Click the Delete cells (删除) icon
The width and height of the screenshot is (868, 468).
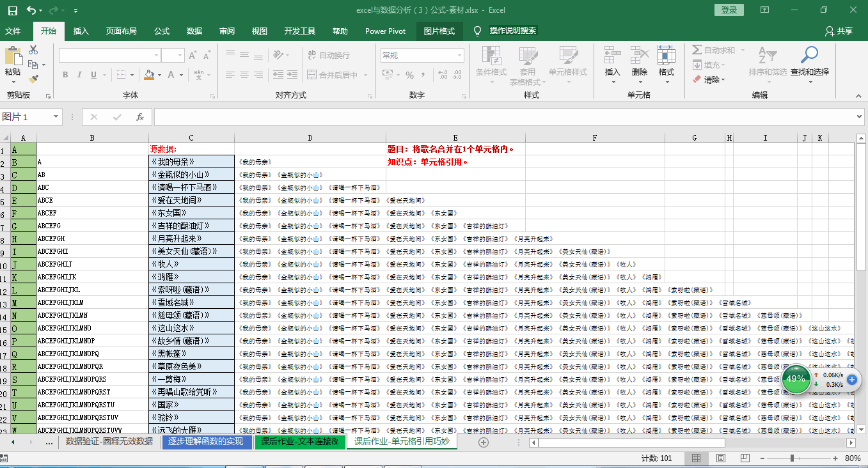coord(640,56)
